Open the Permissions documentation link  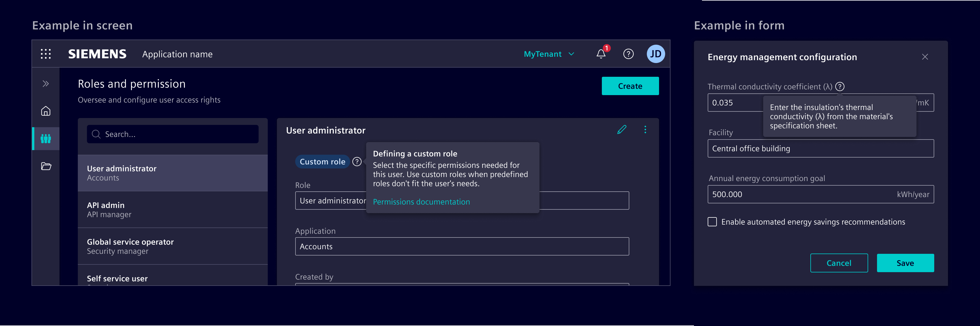point(421,201)
